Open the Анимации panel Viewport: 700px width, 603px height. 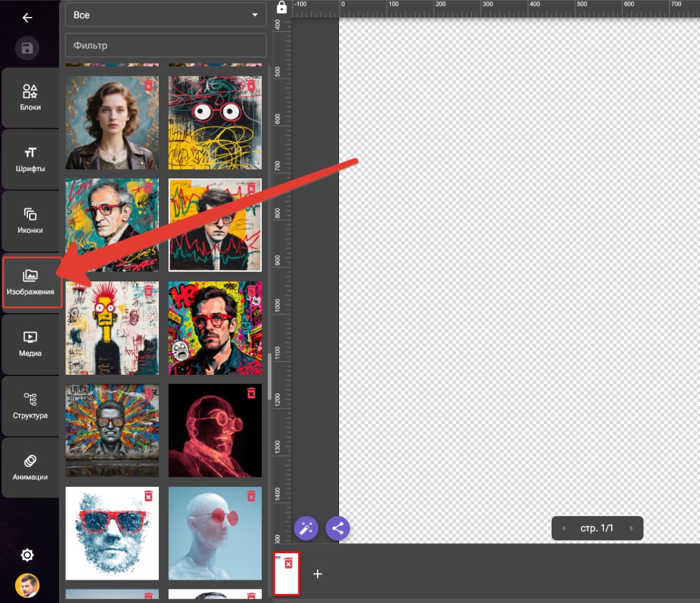30,467
